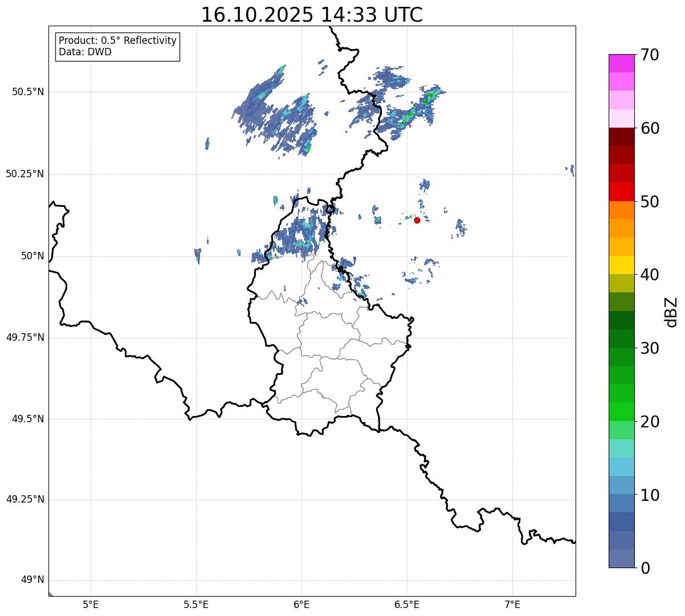Click the 50.5°N latitude label

coord(28,92)
